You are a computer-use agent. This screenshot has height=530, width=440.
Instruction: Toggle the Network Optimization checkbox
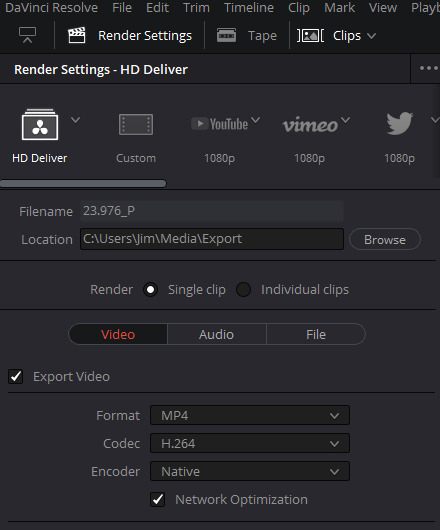(157, 500)
